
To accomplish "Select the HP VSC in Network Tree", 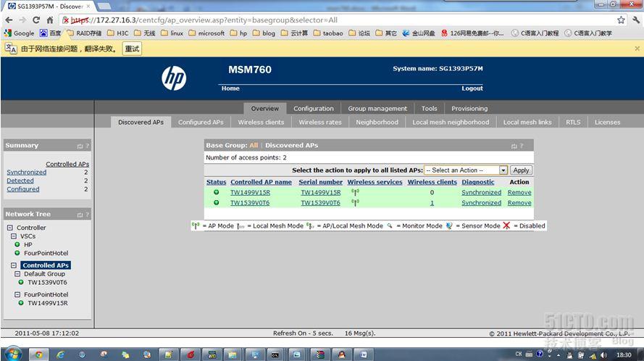I will pos(28,244).
